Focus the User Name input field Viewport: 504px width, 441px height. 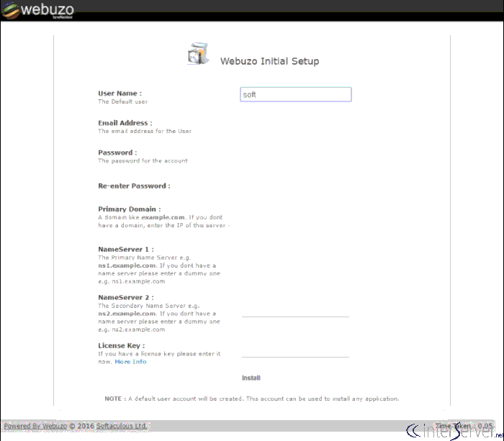tap(296, 94)
